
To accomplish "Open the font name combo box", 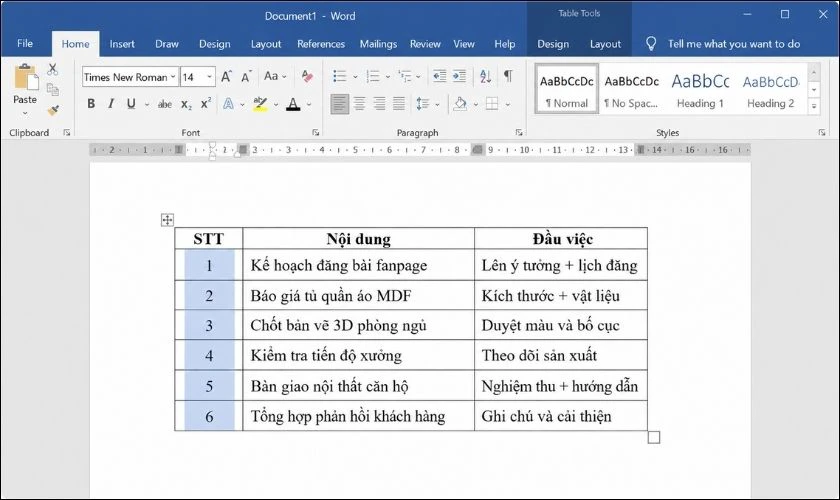I will pos(130,77).
